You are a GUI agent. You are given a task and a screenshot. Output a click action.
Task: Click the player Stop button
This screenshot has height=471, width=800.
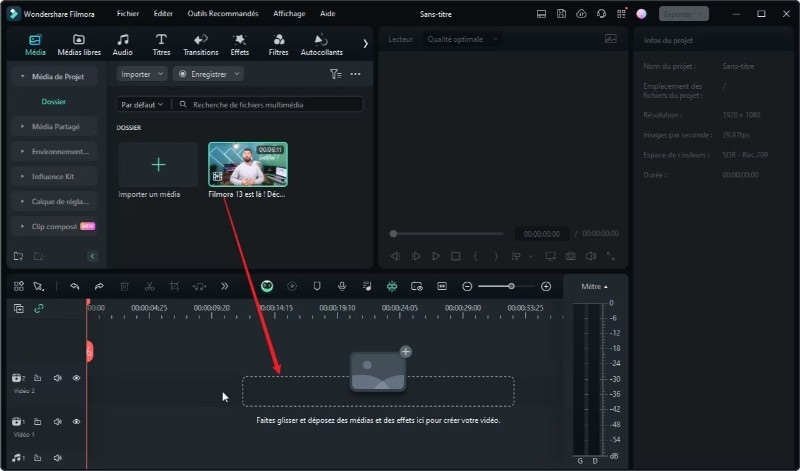click(456, 256)
